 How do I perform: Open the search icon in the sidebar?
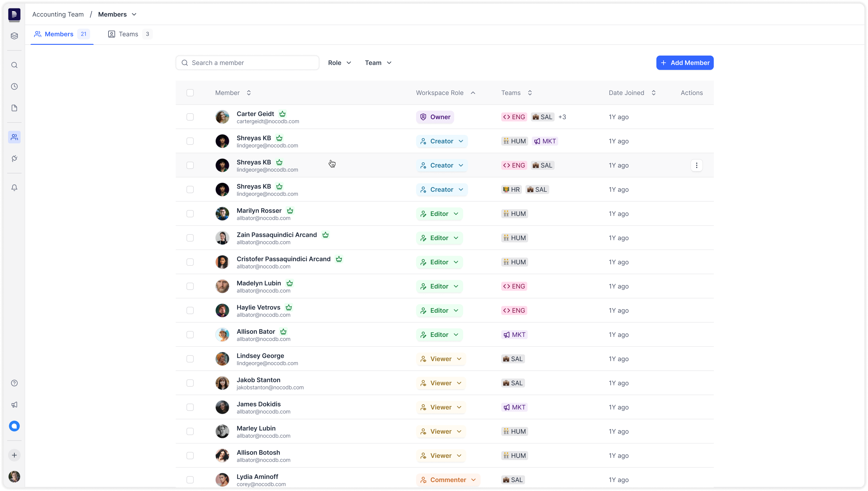[14, 65]
